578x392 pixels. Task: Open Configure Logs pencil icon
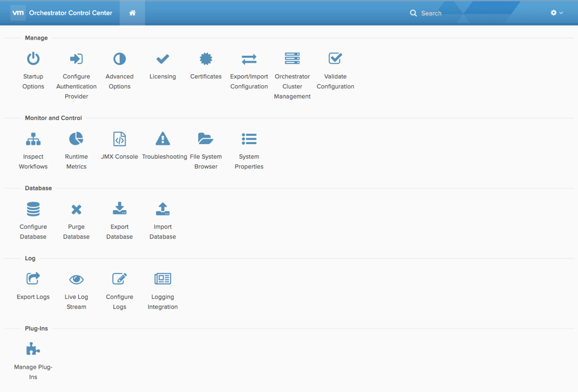pos(119,279)
